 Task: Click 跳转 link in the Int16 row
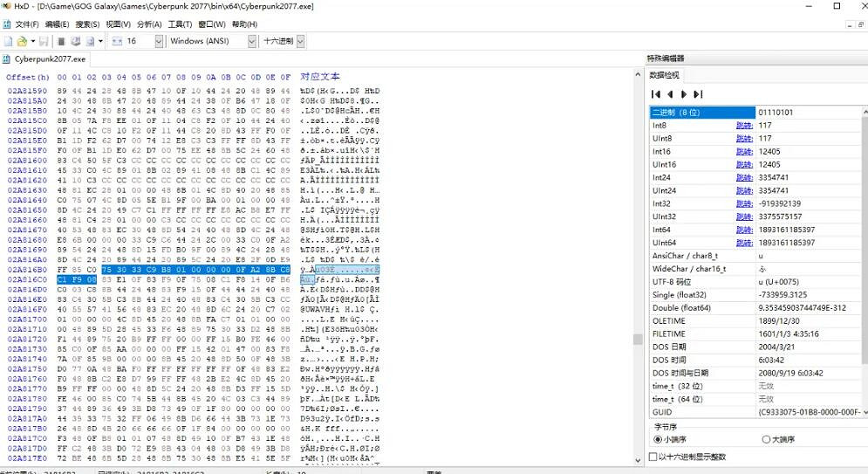coord(744,152)
